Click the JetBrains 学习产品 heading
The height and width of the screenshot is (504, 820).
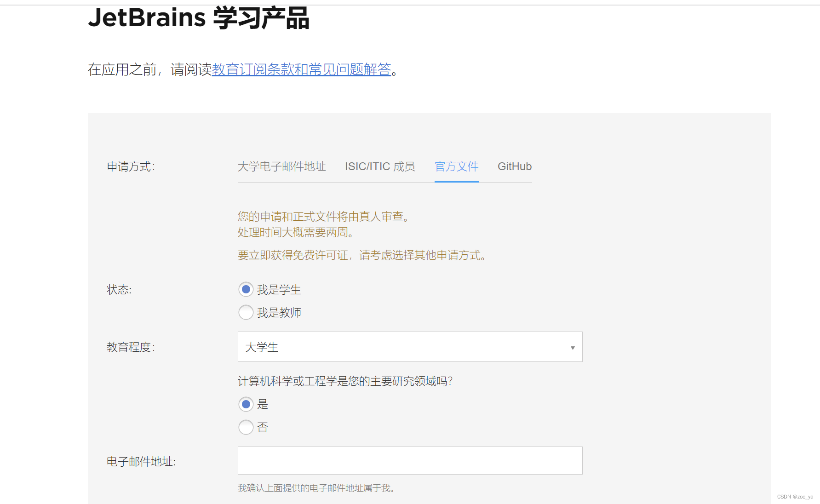coord(199,18)
